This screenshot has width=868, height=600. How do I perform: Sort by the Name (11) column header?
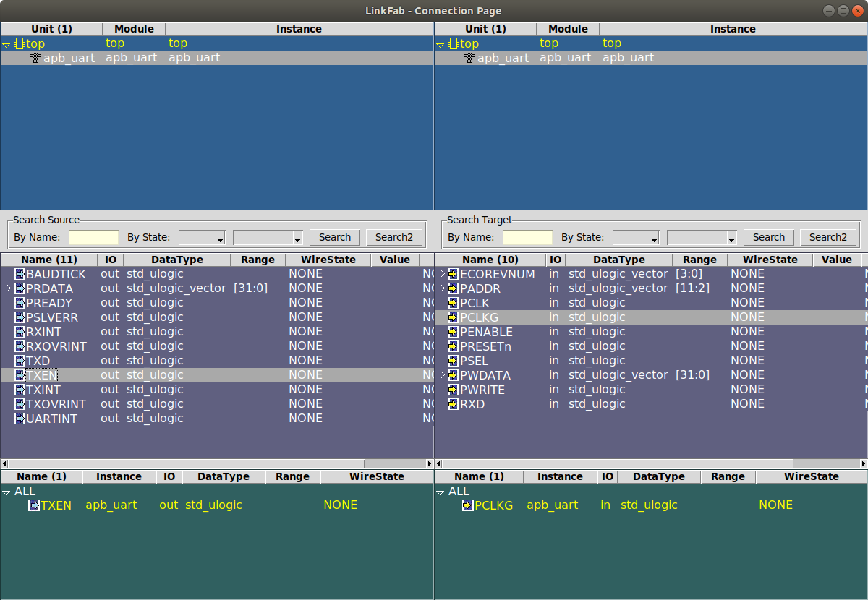tap(49, 260)
